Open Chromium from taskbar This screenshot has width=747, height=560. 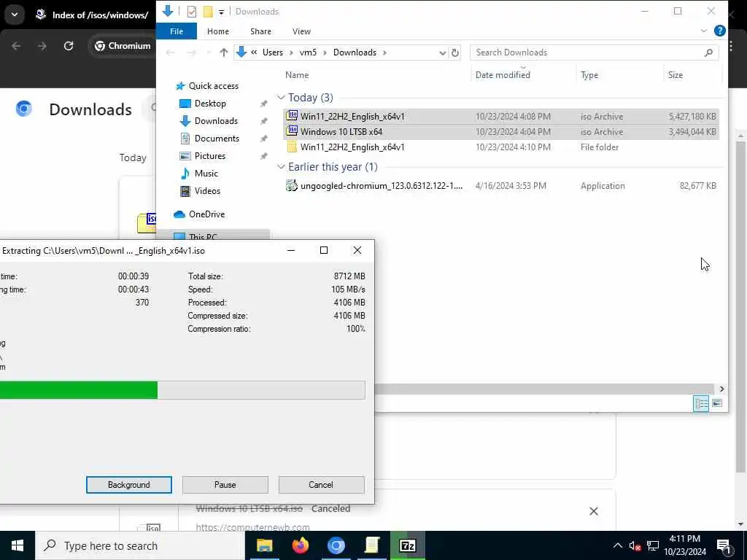point(336,545)
